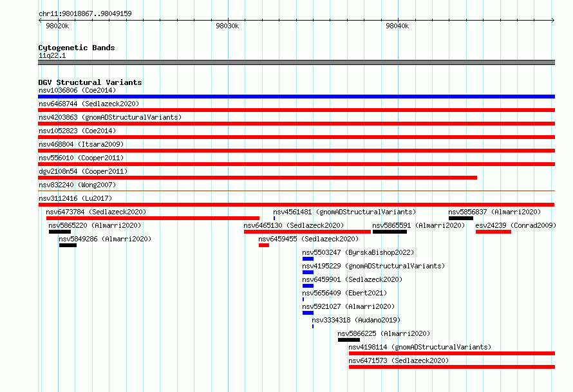
Task: Select nsv556010 (Cooper2011) label
Action: [x=81, y=158]
